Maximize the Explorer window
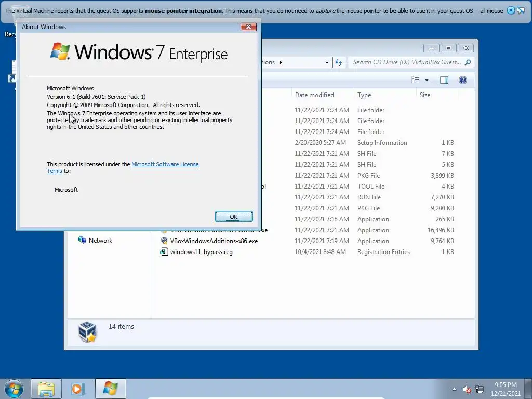This screenshot has height=399, width=532. pos(448,48)
